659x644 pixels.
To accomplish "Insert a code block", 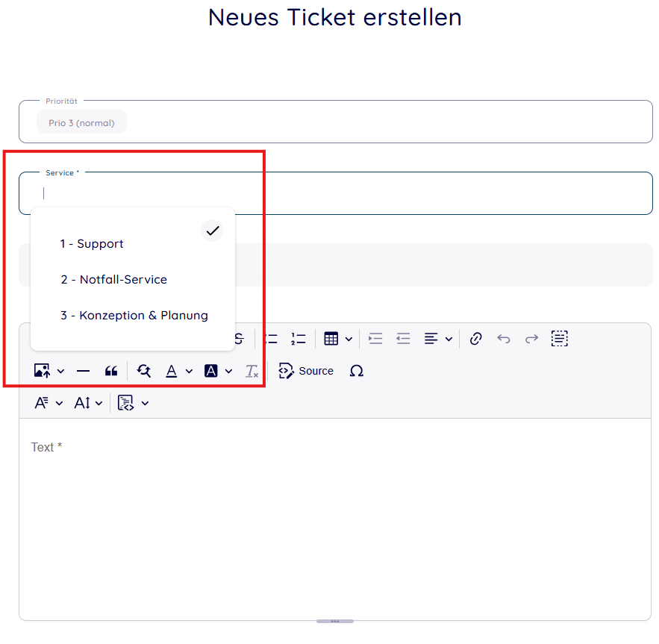I will pos(125,403).
